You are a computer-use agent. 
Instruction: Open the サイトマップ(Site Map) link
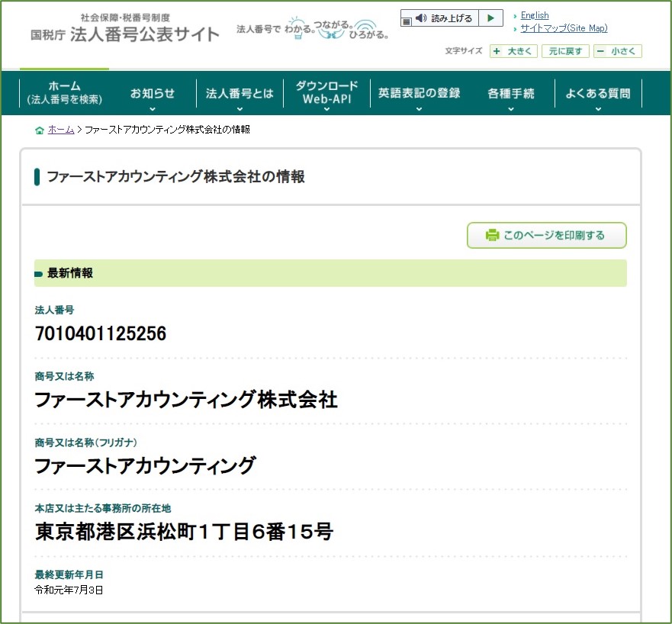point(564,28)
